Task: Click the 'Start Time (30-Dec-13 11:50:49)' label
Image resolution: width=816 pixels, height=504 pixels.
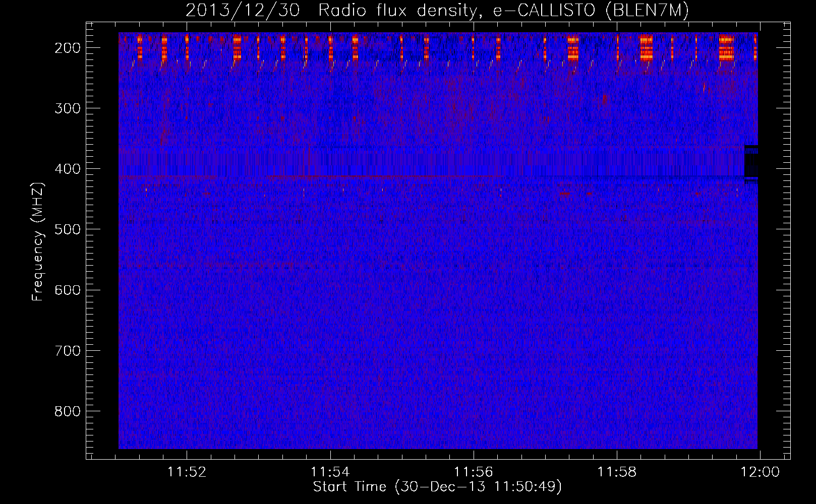Action: 437,487
